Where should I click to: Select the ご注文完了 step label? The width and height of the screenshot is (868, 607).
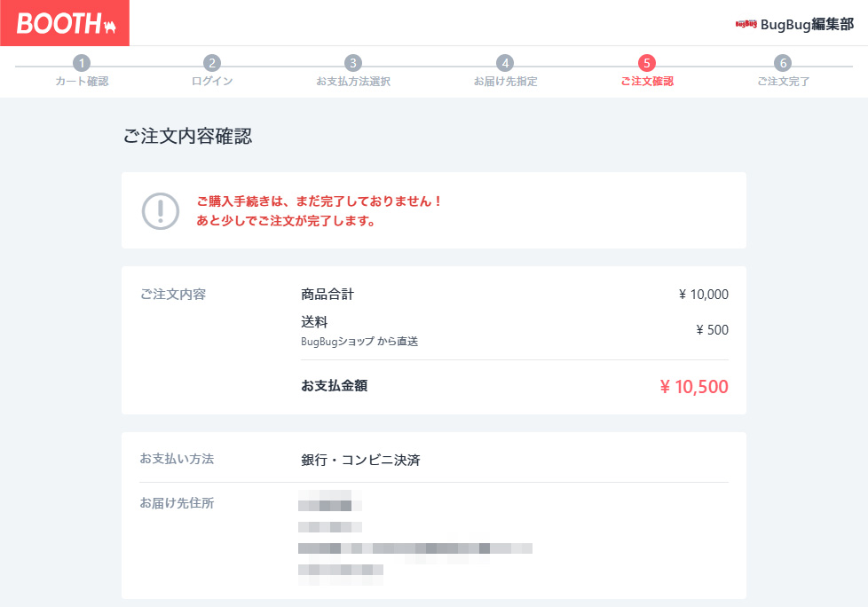[x=783, y=82]
